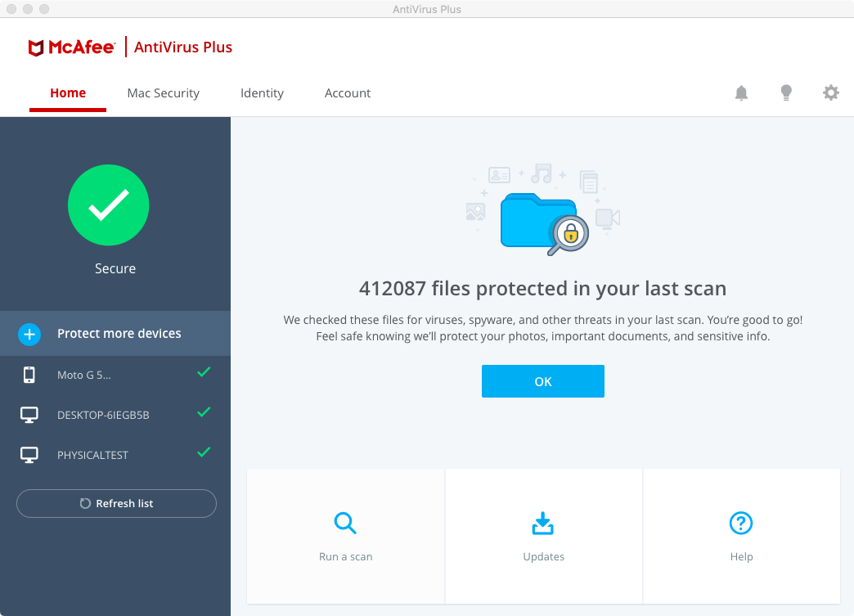The image size is (854, 616).
Task: Select Protect more devices in the sidebar
Action: [x=119, y=334]
